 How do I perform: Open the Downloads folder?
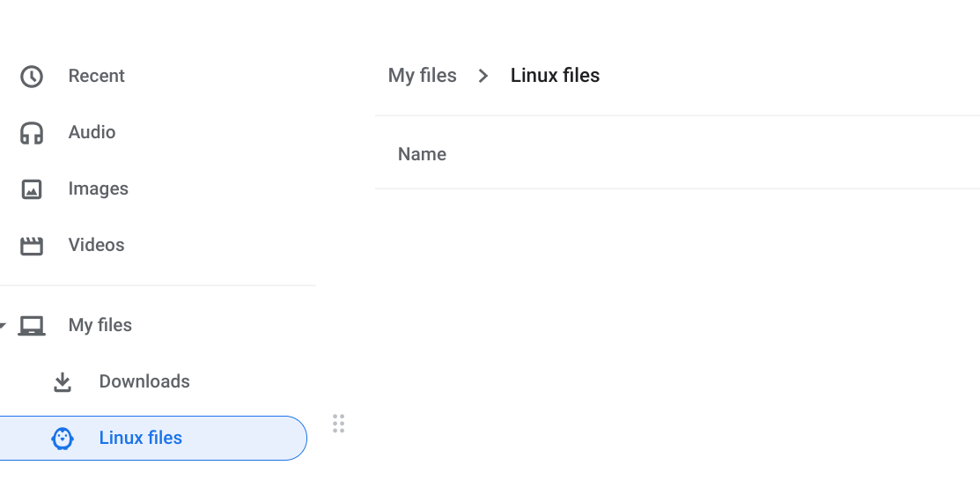tap(144, 382)
